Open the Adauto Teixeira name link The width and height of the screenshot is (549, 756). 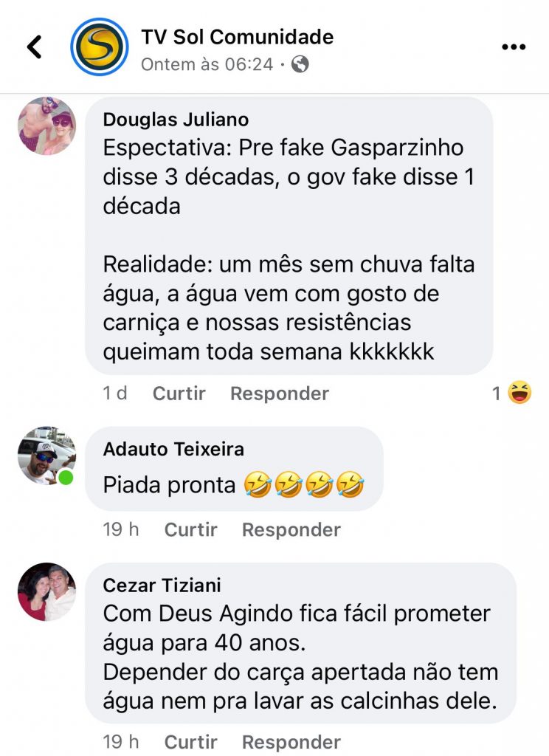(173, 449)
